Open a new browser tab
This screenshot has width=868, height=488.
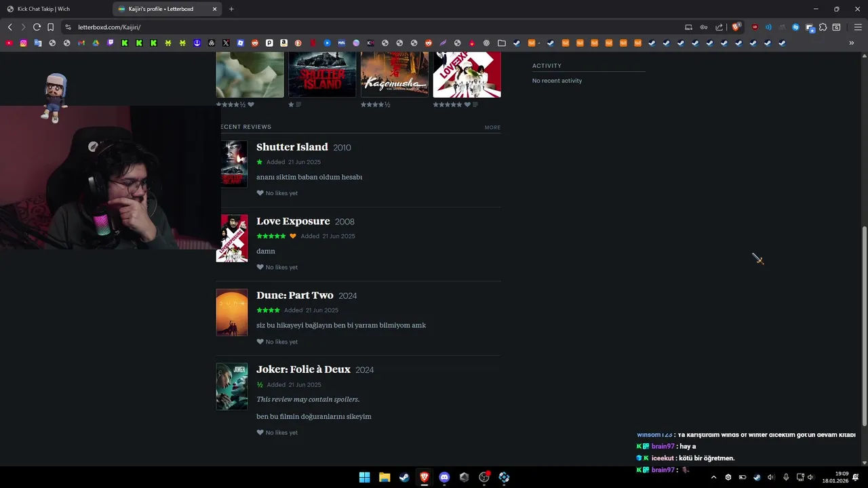(x=231, y=9)
